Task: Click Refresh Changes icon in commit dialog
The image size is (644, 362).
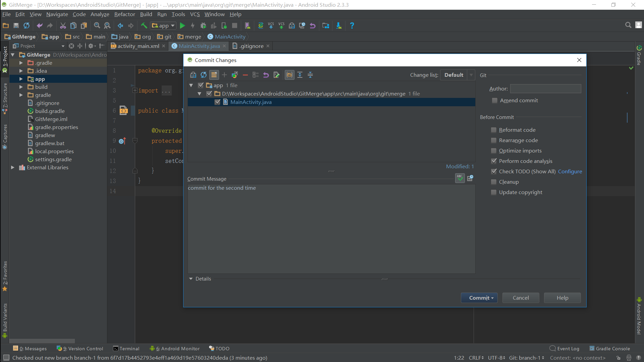Action: tap(204, 75)
